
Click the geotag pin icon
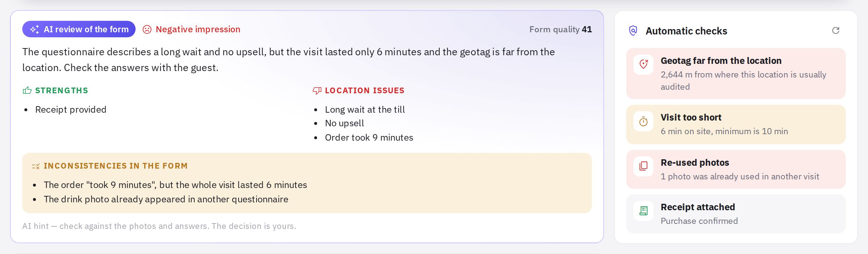click(x=644, y=65)
